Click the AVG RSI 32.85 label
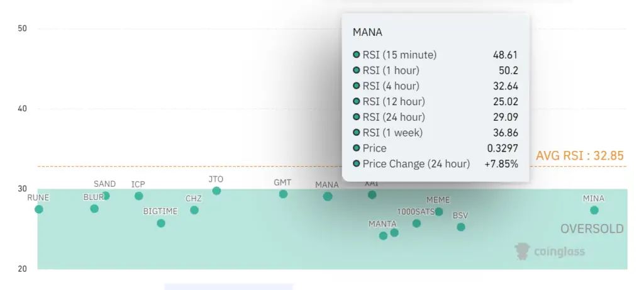 [580, 156]
